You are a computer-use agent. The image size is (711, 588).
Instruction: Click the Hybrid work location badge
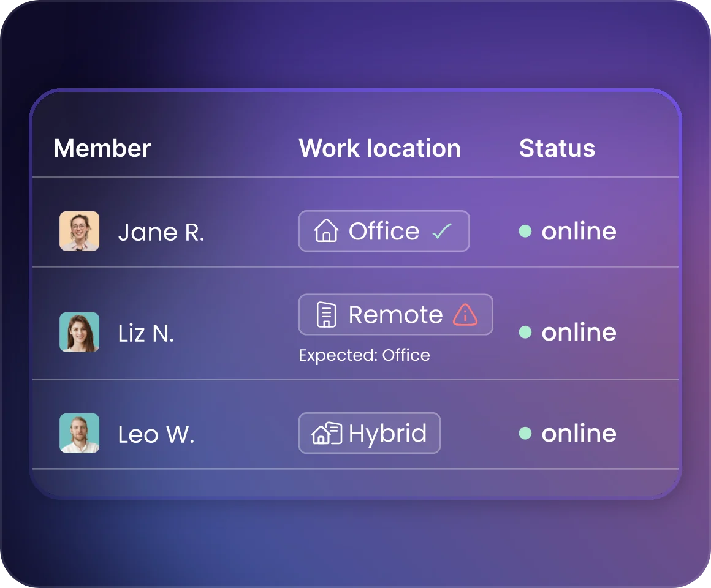[370, 433]
